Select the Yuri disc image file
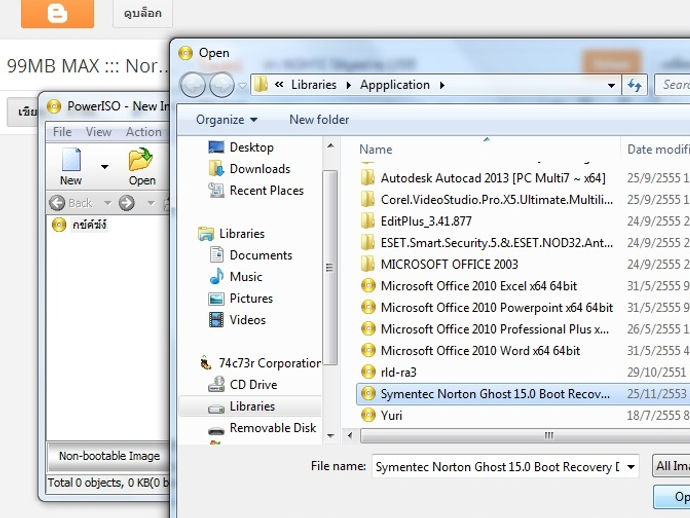This screenshot has width=690, height=518. point(381,415)
